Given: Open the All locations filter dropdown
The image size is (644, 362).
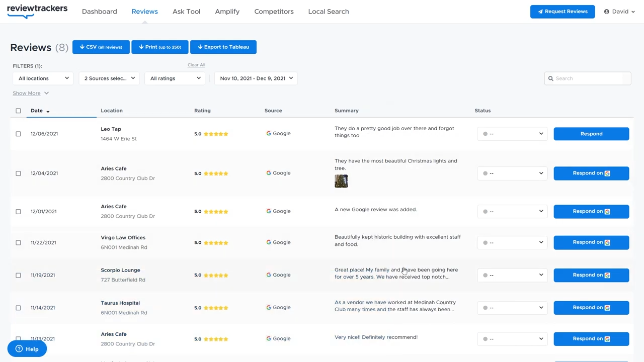Looking at the screenshot, I should pyautogui.click(x=43, y=78).
